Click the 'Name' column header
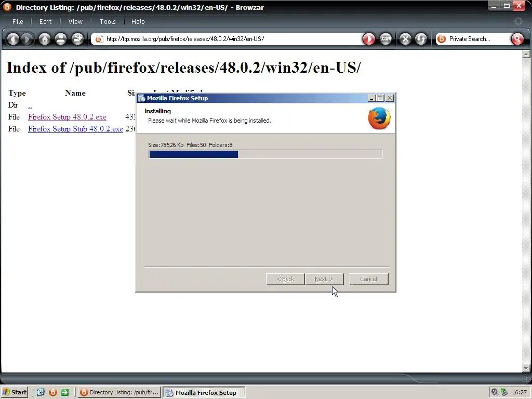Screen dimensions: 532x399 (75, 93)
